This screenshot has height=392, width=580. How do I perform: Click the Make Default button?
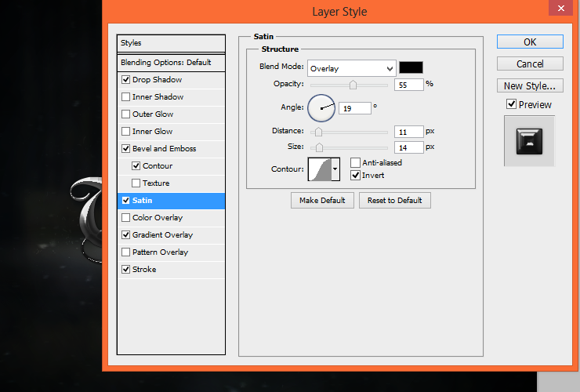322,200
